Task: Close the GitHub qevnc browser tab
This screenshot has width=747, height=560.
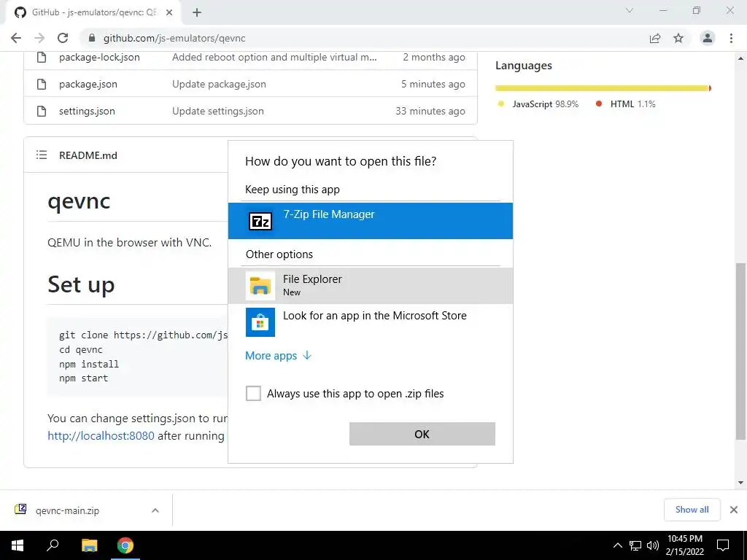Action: (169, 12)
